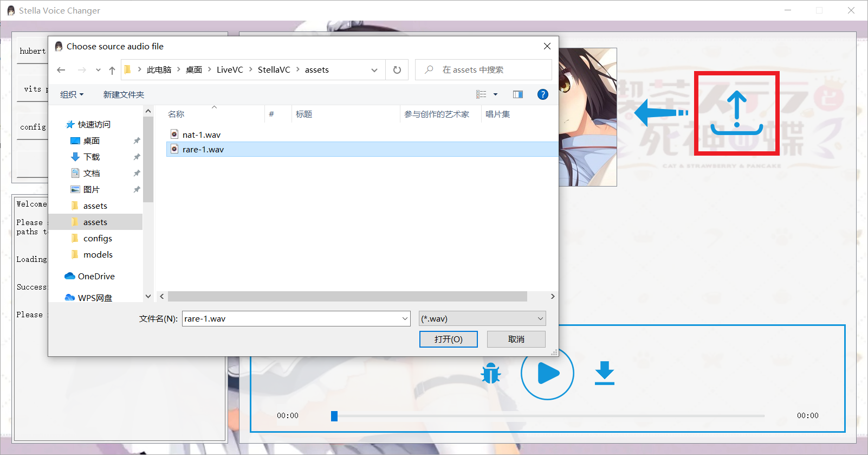Change the file view layout icon
The height and width of the screenshot is (455, 868).
click(x=481, y=94)
